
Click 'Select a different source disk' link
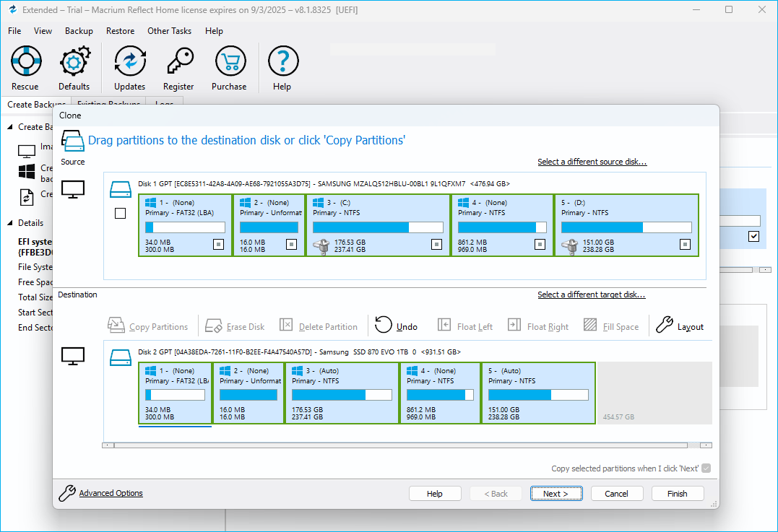click(592, 162)
